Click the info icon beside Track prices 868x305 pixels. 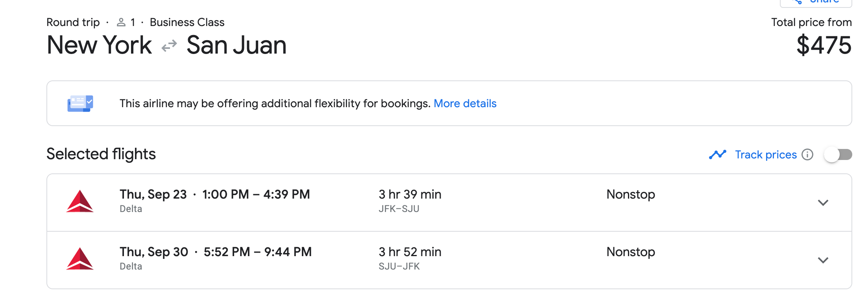coord(807,154)
